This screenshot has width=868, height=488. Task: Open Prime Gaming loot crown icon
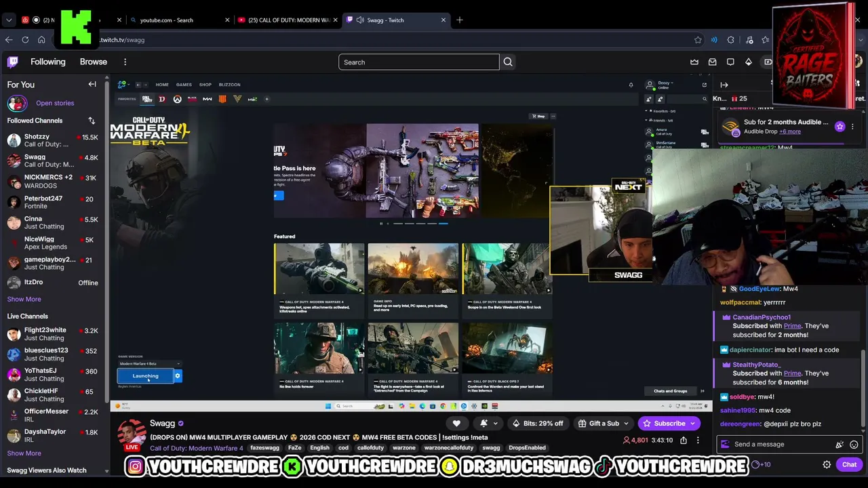point(694,62)
